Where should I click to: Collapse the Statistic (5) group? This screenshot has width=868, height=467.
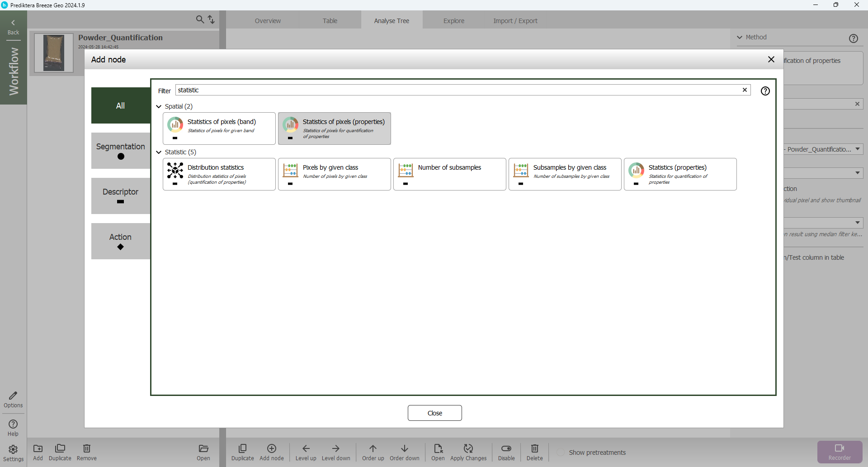[x=159, y=152]
